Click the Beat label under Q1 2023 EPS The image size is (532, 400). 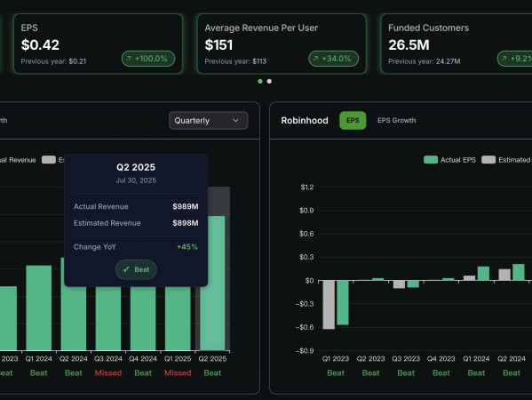pyautogui.click(x=336, y=372)
